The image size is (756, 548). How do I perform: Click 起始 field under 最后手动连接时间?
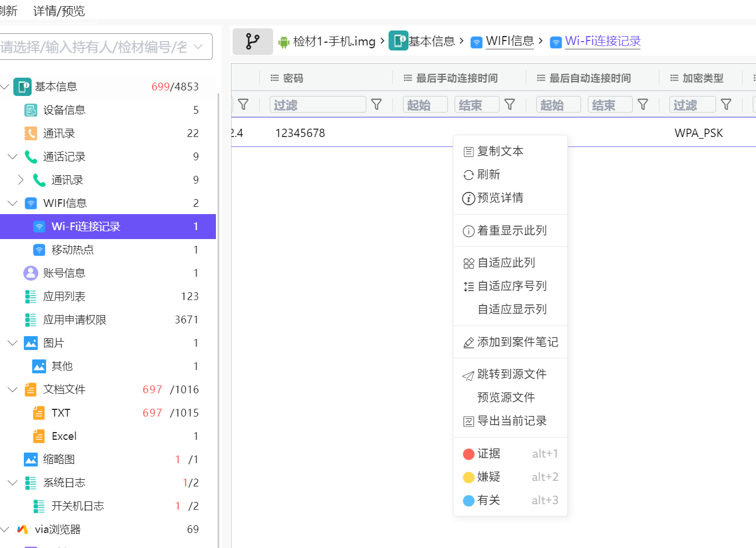click(425, 104)
